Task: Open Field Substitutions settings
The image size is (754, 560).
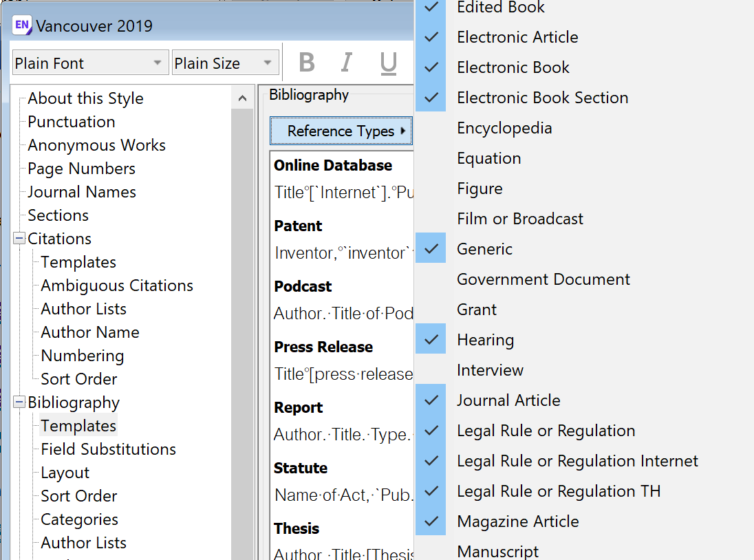Action: click(x=108, y=449)
